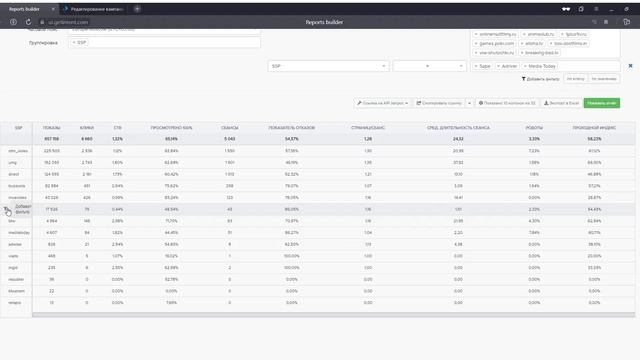
Task: Click the funnel add-filter icon in hovered row
Action: click(x=6, y=209)
